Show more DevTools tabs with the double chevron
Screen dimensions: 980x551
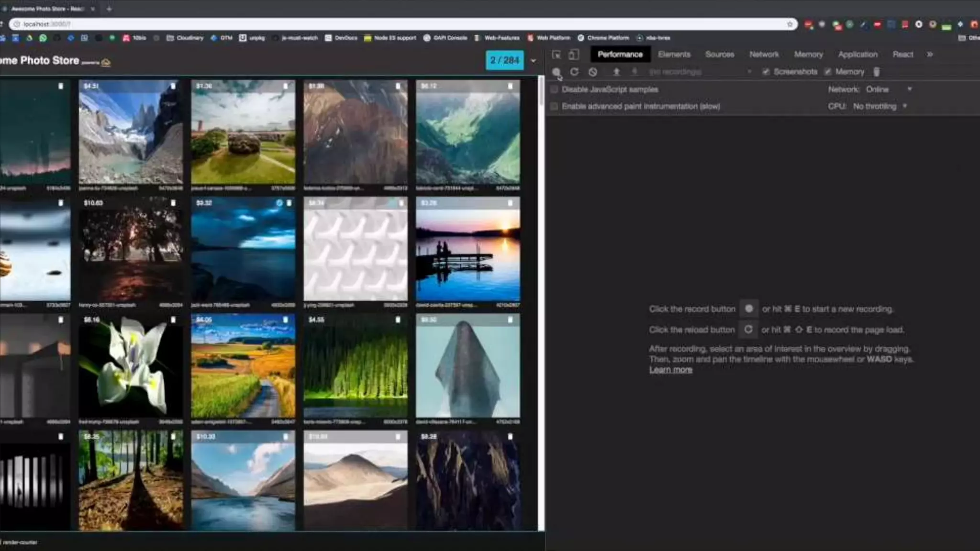pyautogui.click(x=929, y=55)
